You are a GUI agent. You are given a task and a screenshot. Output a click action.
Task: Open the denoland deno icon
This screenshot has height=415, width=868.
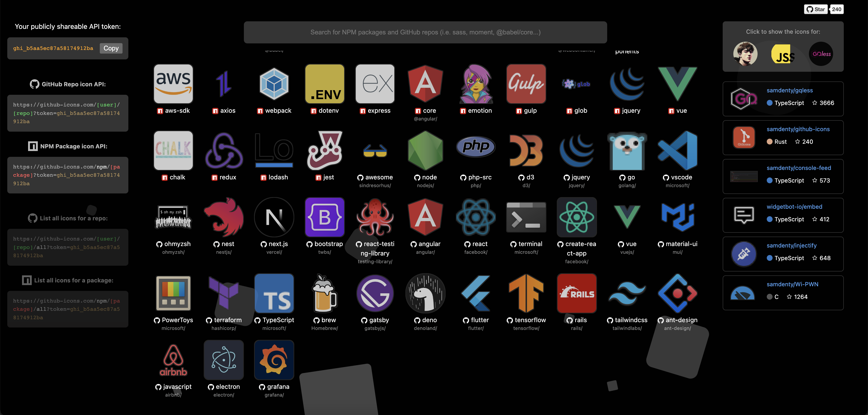coord(425,293)
